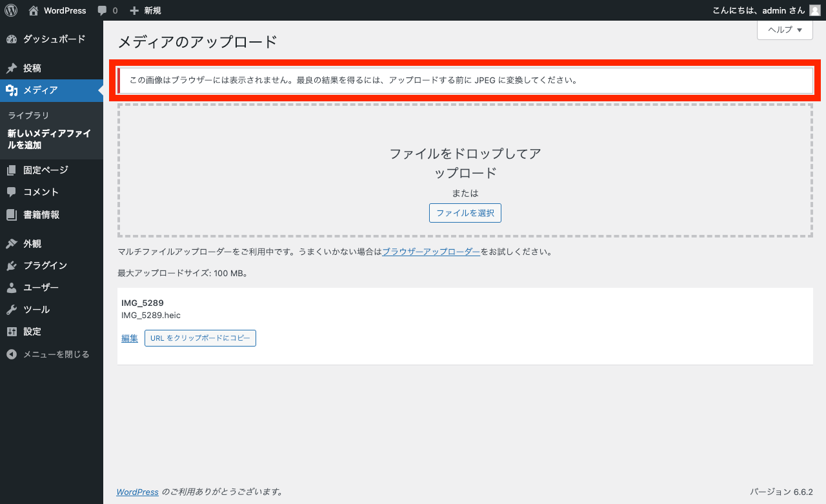Collapse sidebar via メニューを閉じる
Image resolution: width=826 pixels, height=504 pixels.
click(52, 354)
